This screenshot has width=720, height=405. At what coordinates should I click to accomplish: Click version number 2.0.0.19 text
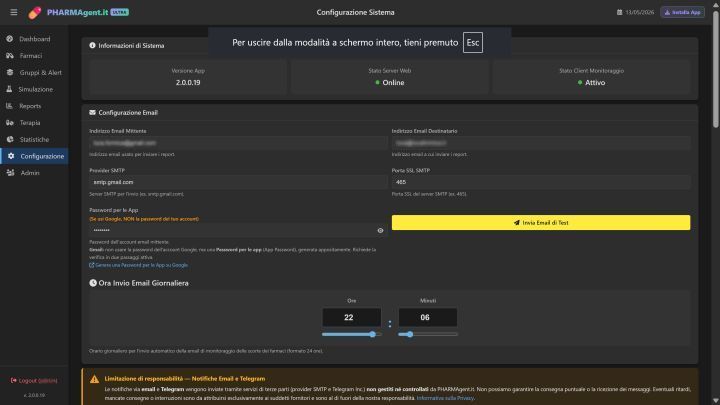click(188, 83)
